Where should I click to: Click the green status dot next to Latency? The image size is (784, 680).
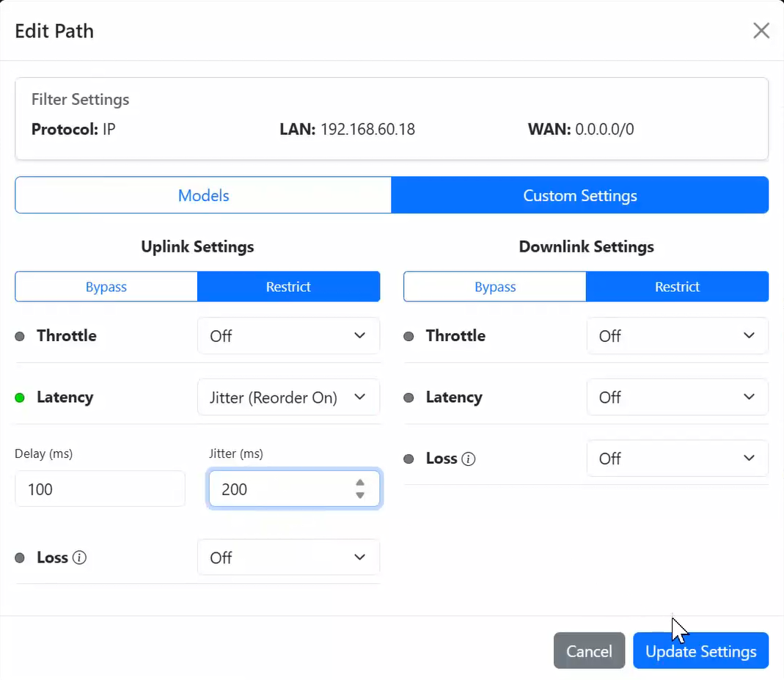(20, 397)
